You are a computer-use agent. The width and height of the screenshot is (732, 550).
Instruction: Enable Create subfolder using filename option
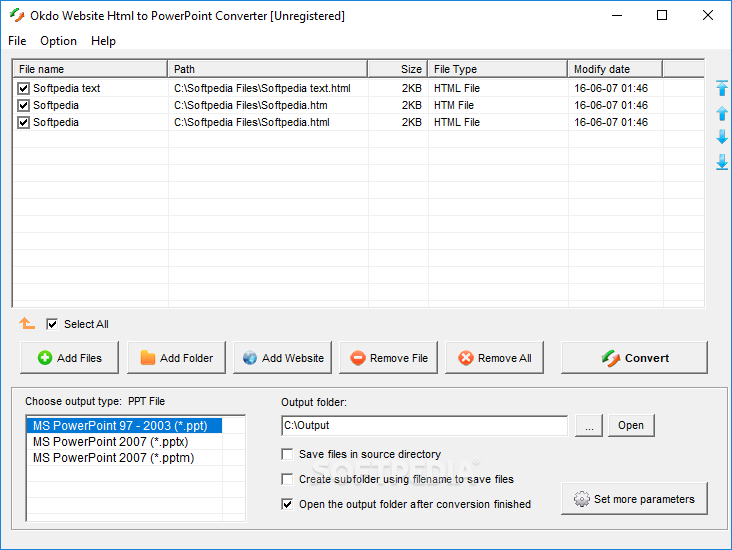287,479
